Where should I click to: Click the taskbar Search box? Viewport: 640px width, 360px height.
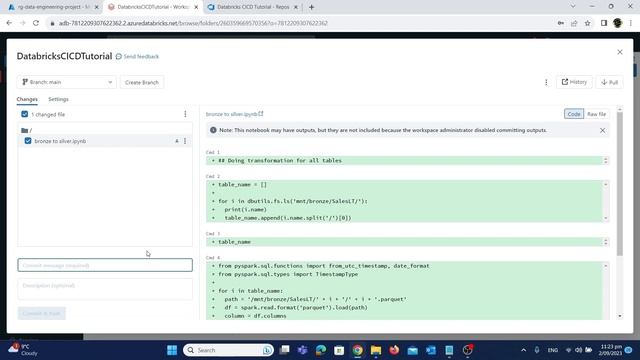(x=228, y=350)
